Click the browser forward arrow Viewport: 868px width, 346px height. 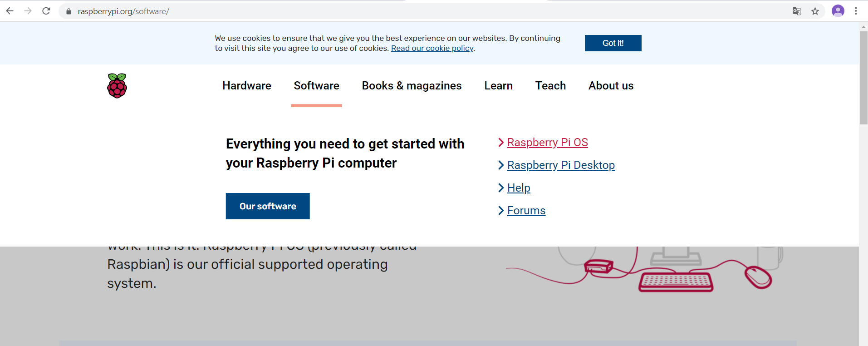point(28,11)
